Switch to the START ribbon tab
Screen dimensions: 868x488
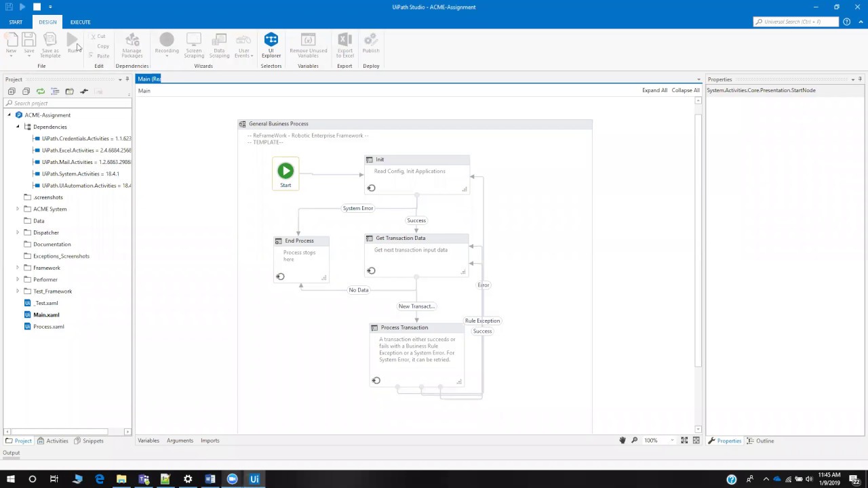pyautogui.click(x=16, y=22)
